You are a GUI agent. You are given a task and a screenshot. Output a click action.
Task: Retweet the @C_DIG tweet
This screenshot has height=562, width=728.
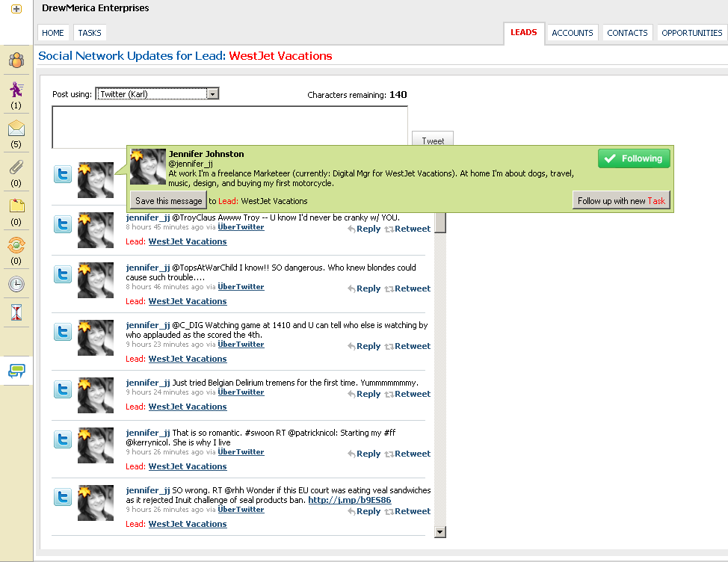(x=407, y=346)
